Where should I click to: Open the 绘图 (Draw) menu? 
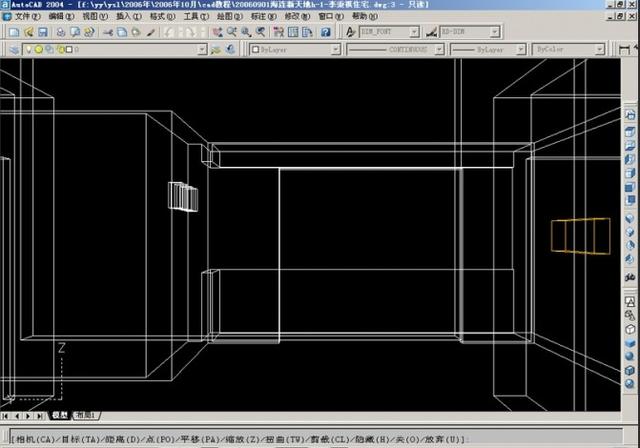point(229,17)
